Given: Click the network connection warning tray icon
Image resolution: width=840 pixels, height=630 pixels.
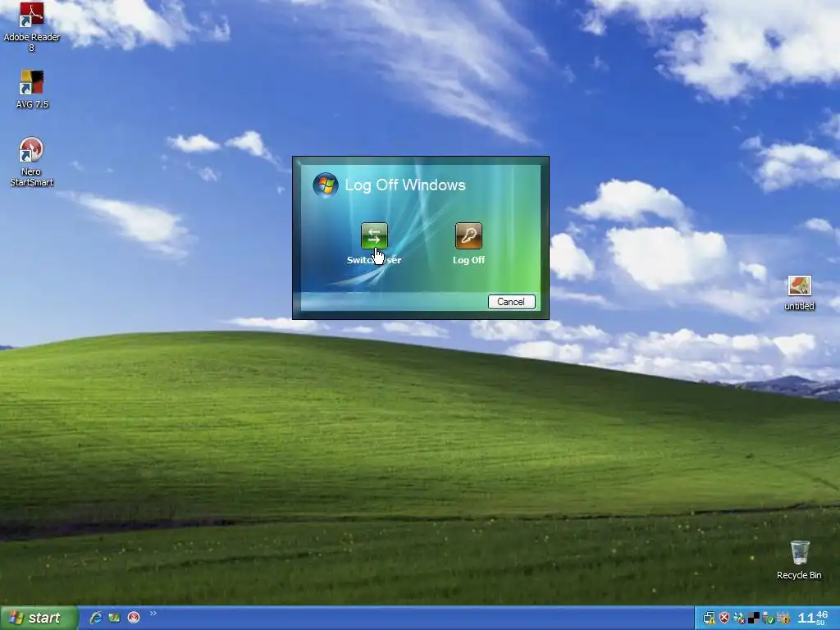Looking at the screenshot, I should coord(710,618).
